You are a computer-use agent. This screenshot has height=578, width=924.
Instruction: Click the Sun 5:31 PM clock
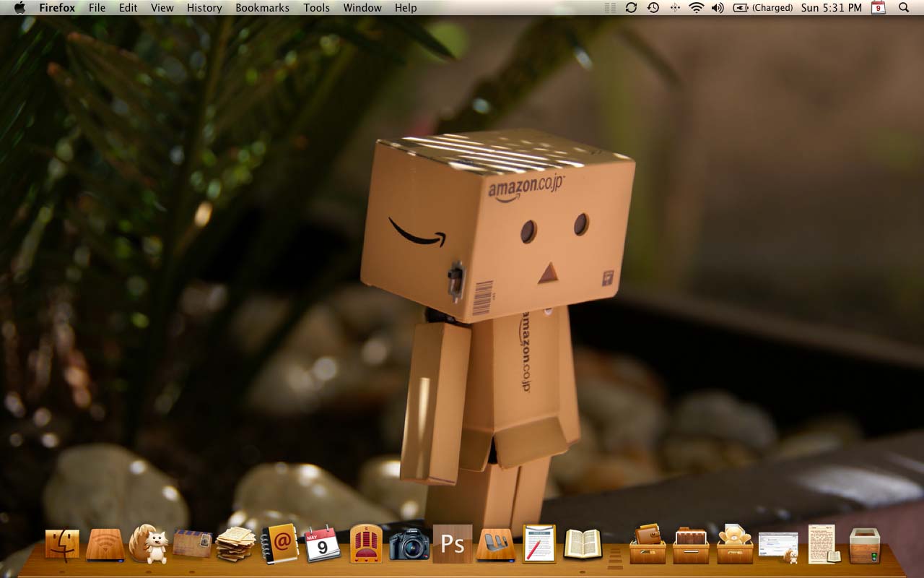[832, 7]
